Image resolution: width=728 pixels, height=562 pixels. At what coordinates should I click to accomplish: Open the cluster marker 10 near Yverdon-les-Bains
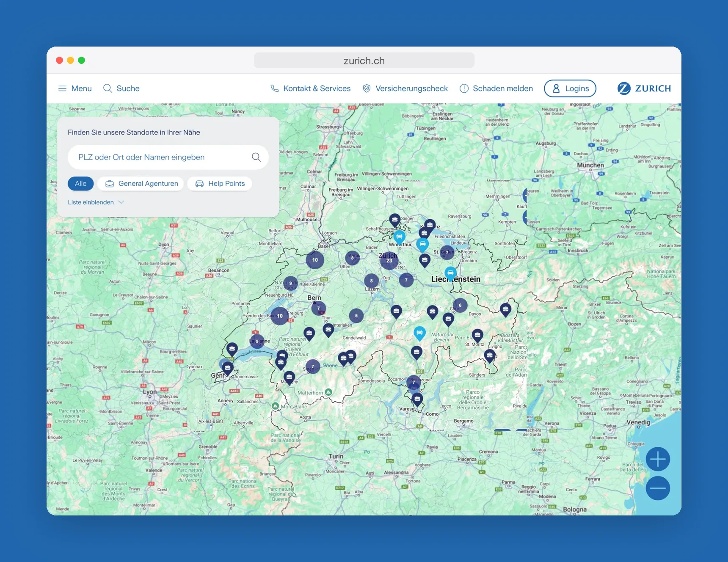point(280,316)
